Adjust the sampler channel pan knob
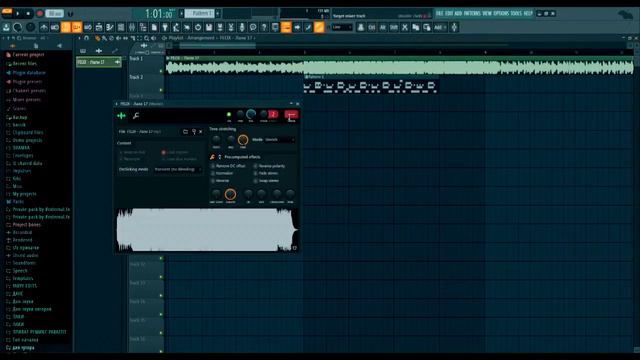640x360 pixels. click(x=240, y=115)
